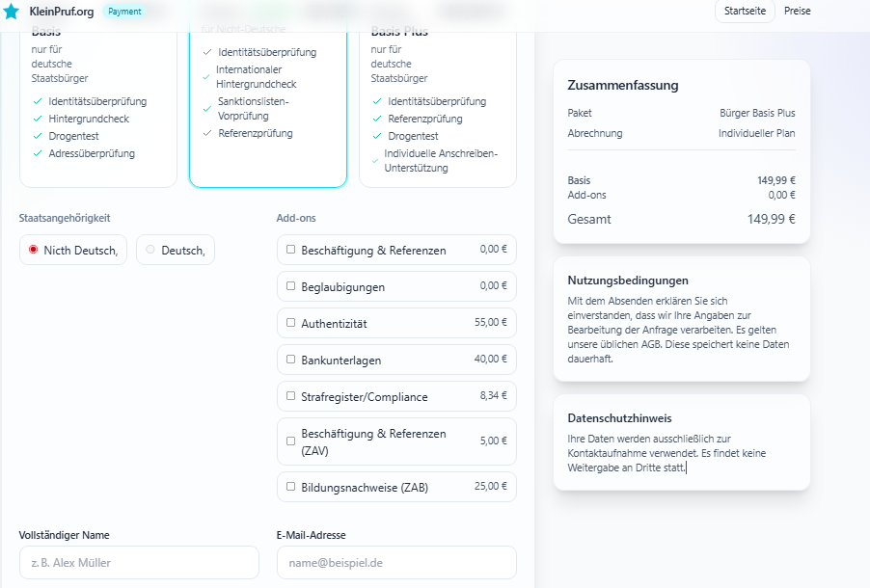Click into the Vollständiger Name field
Screen dimensions: 870x588
pos(139,562)
